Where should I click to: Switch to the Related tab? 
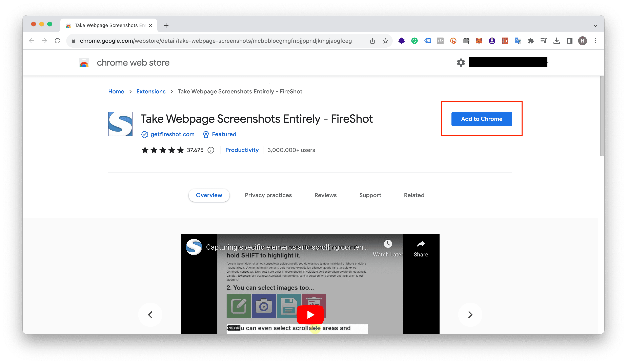414,195
